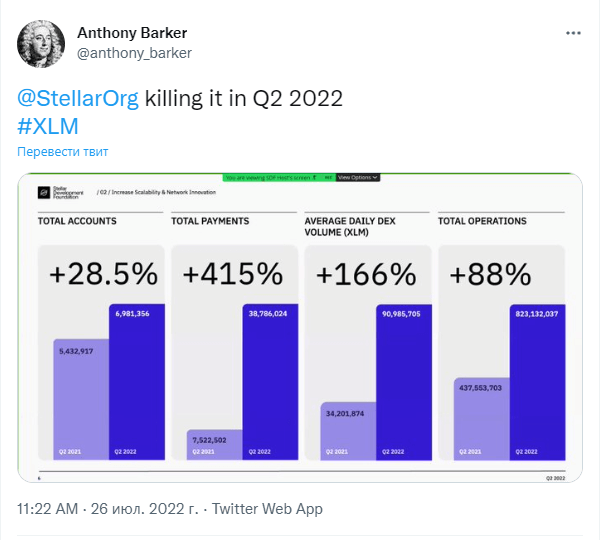This screenshot has width=600, height=540.
Task: Click the Total Payments 7,522,502 bar
Action: pyautogui.click(x=214, y=445)
